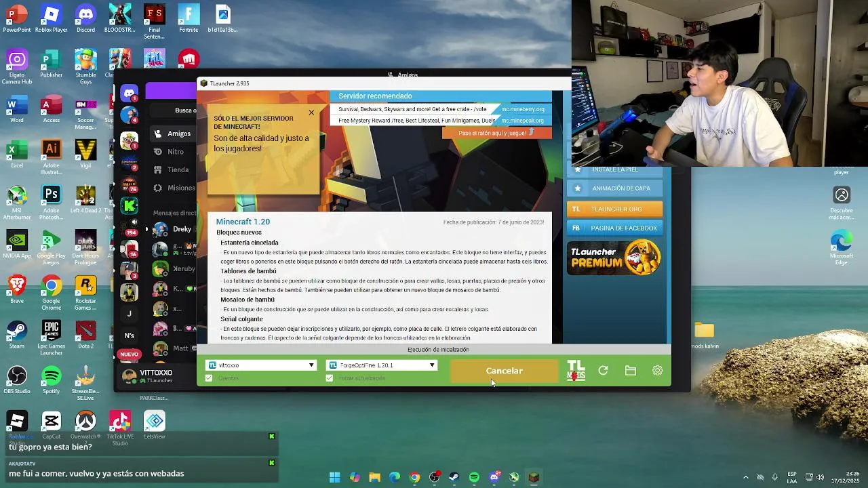Open Matt direct message in Discord
This screenshot has height=488, width=868.
[x=173, y=348]
